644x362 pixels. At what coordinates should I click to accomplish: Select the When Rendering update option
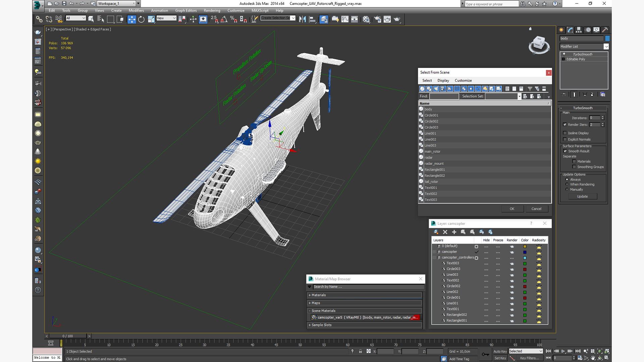tap(567, 184)
